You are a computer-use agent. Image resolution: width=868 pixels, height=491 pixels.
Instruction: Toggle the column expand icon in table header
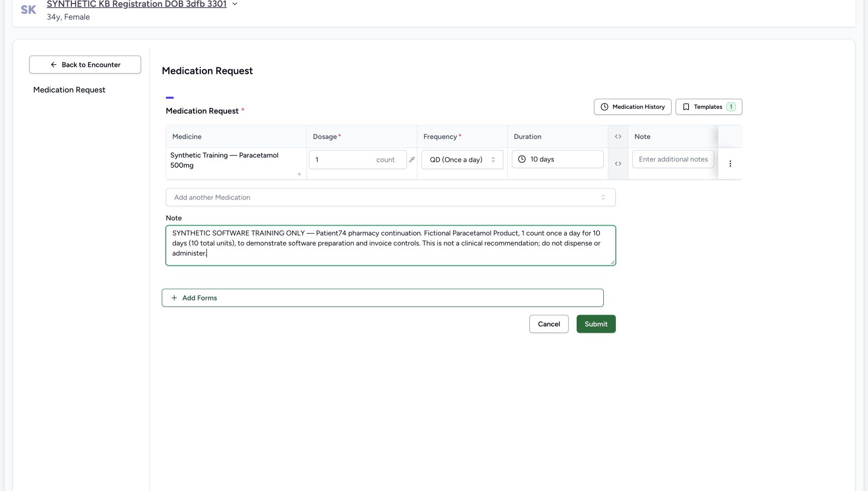tap(618, 137)
